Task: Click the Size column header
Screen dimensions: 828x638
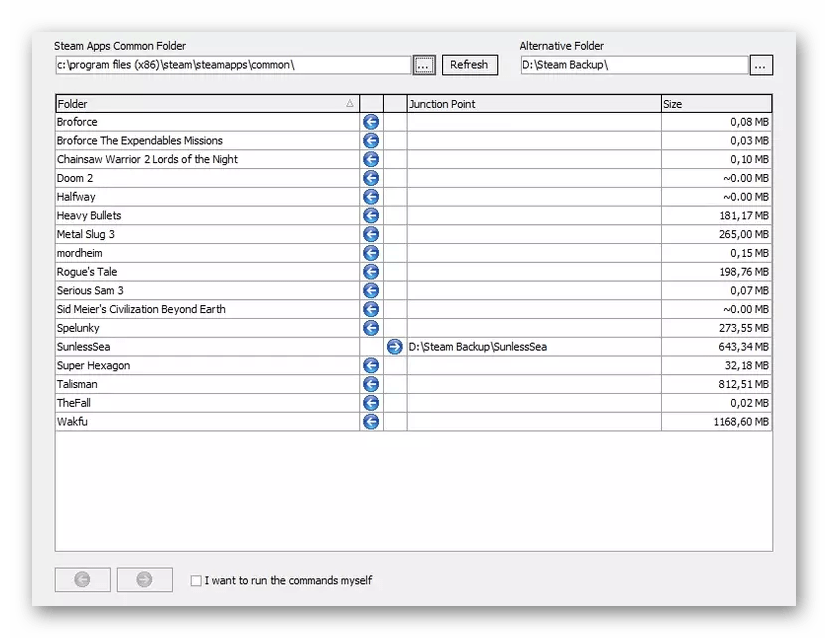Action: tap(715, 103)
